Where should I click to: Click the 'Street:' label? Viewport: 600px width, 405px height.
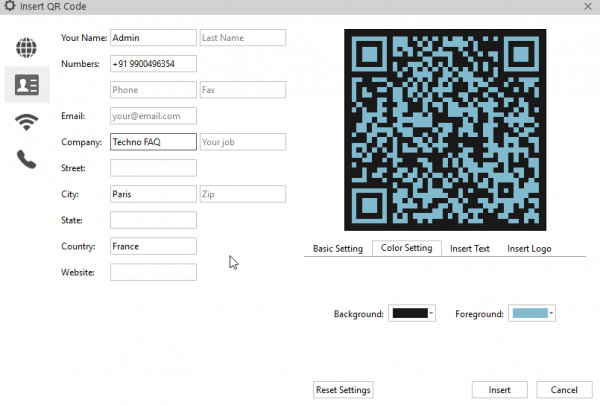pos(73,168)
